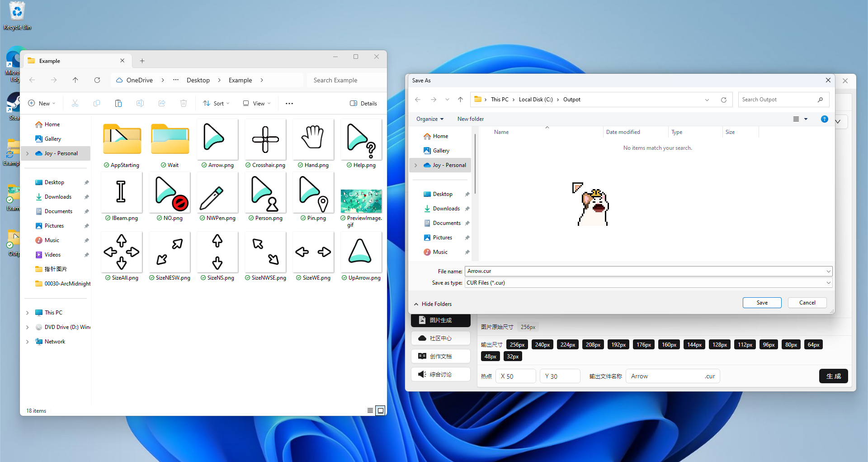The height and width of the screenshot is (462, 868).
Task: Open the 图片生成 image generation panel
Action: [x=441, y=320]
